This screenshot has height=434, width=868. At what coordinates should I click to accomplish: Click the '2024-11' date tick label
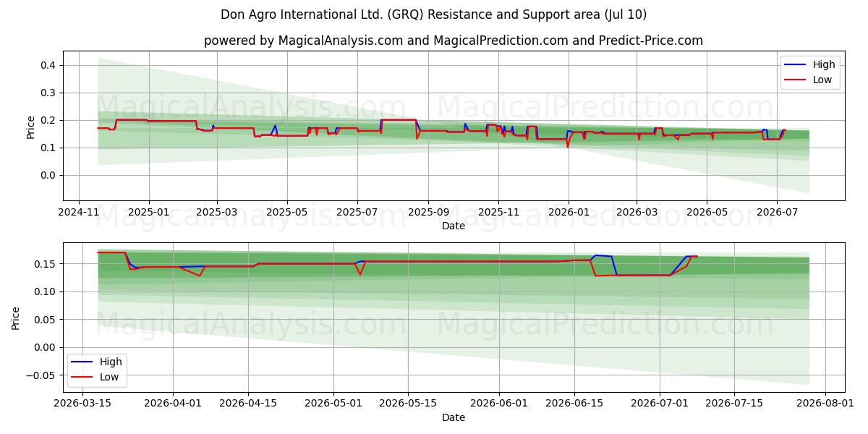click(x=79, y=212)
